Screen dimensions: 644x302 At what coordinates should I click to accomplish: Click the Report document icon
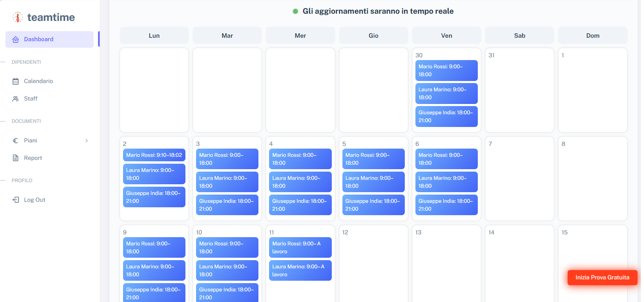pos(15,158)
